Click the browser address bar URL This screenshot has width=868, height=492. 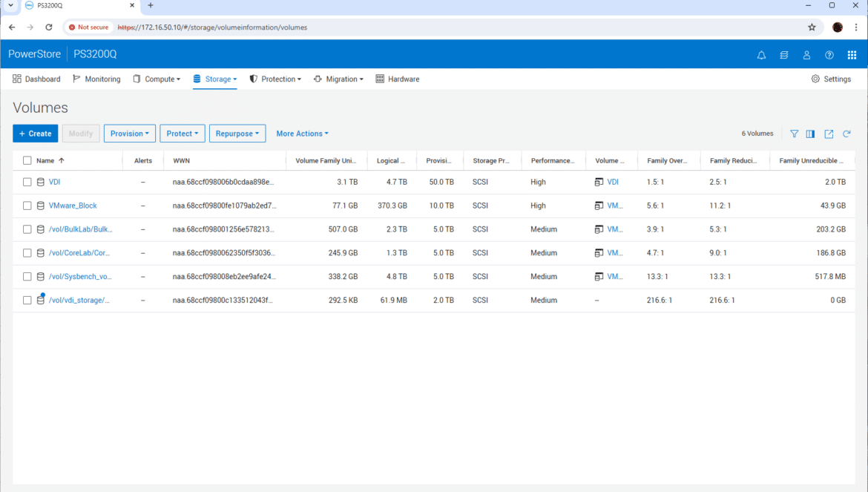[x=212, y=27]
